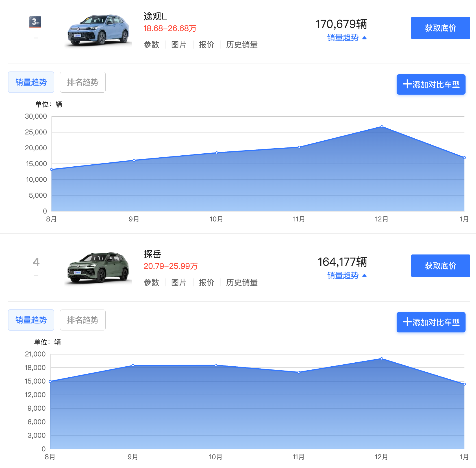The width and height of the screenshot is (476, 468).
Task: Add comparison model to 探岳 chart
Action: click(431, 322)
